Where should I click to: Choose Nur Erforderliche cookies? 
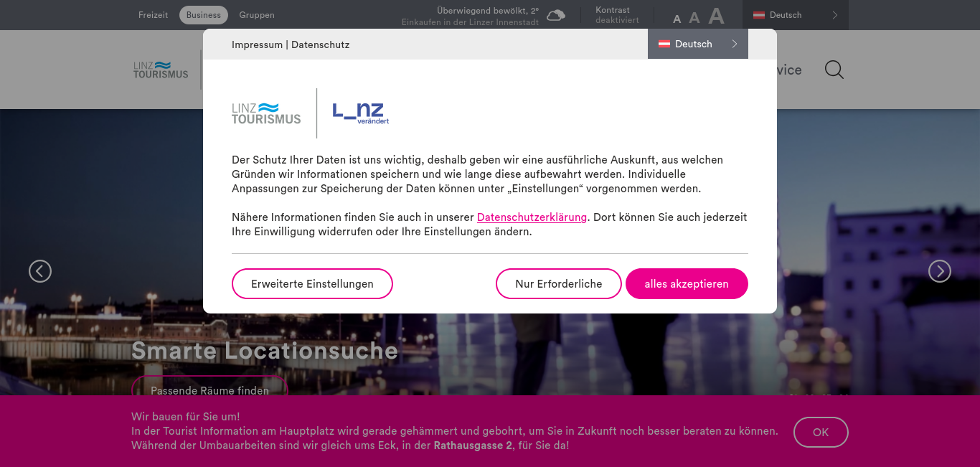tap(559, 283)
